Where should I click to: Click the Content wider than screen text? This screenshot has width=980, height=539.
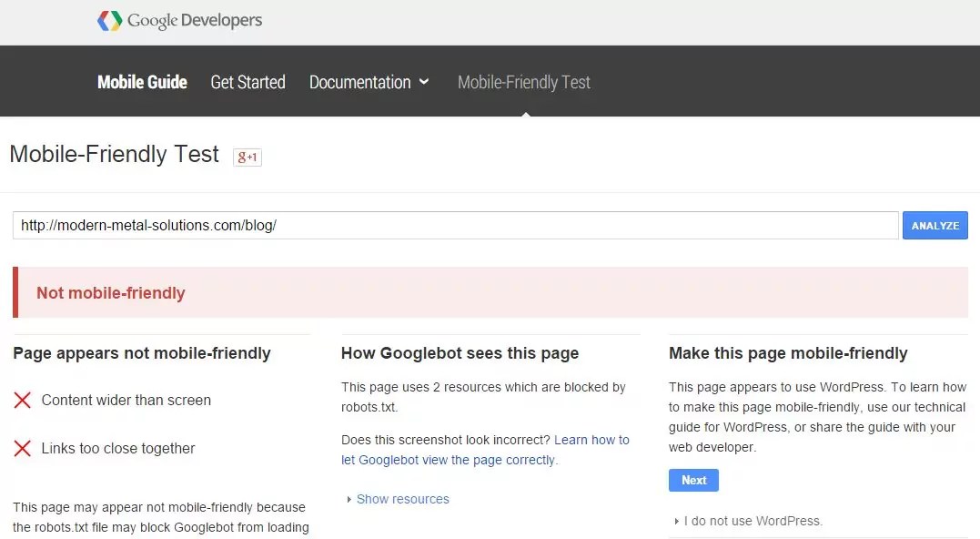(126, 400)
